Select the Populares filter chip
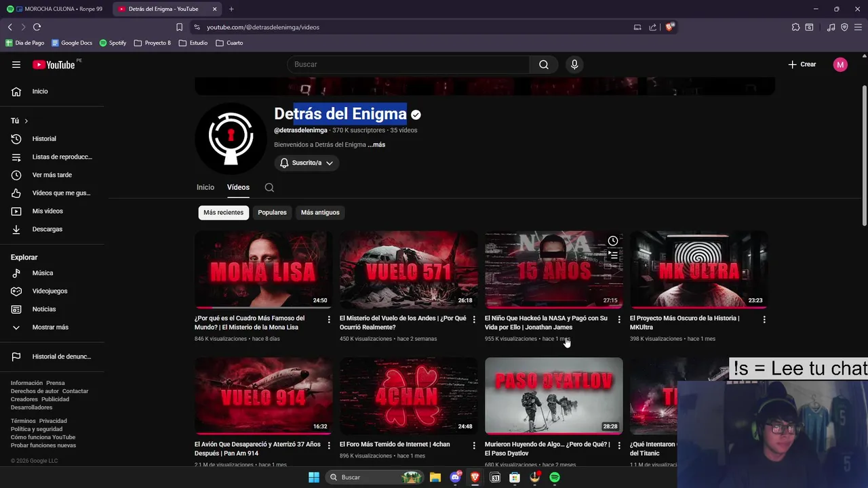This screenshot has height=488, width=868. click(272, 212)
